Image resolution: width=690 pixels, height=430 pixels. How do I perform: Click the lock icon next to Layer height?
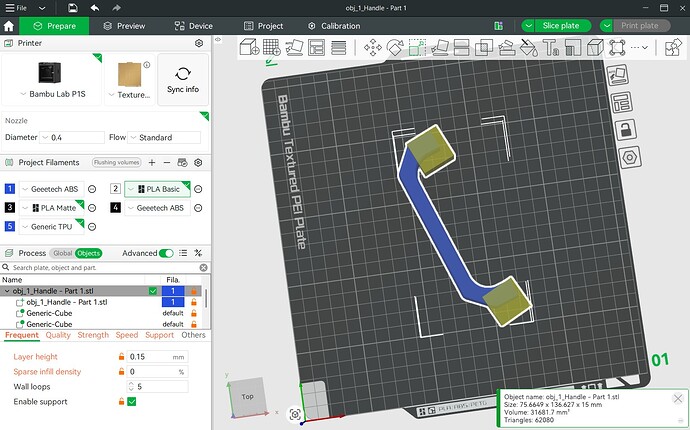coord(121,356)
